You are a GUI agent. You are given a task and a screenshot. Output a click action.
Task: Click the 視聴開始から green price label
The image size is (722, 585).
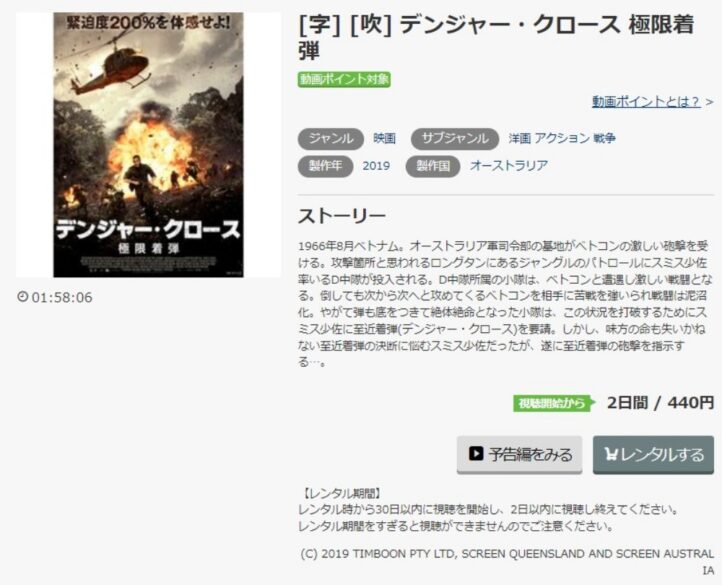click(x=554, y=403)
